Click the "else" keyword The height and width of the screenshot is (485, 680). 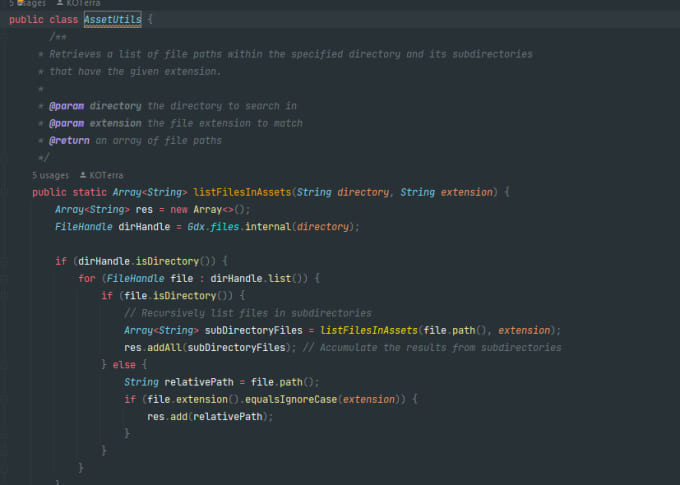point(124,365)
